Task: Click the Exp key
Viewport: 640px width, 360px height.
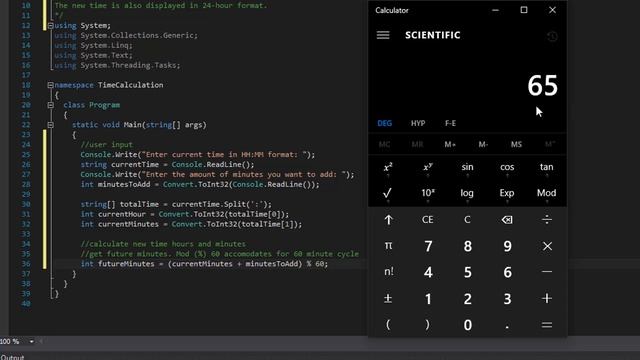Action: click(507, 193)
